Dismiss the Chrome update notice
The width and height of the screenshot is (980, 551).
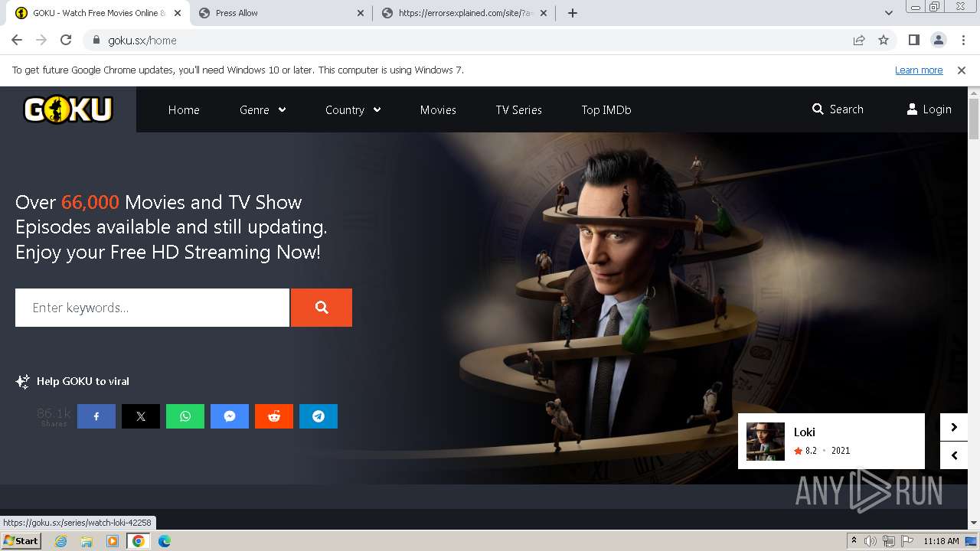(962, 70)
